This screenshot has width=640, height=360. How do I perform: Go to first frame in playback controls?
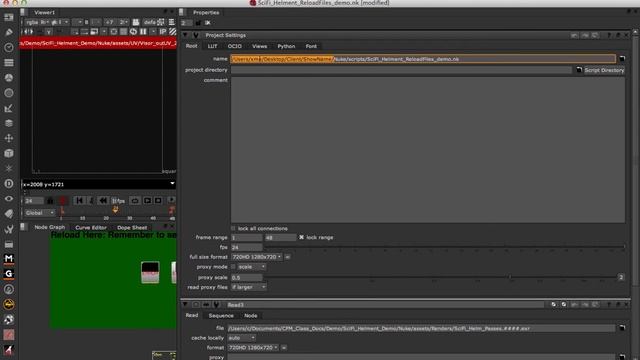pyautogui.click(x=79, y=200)
